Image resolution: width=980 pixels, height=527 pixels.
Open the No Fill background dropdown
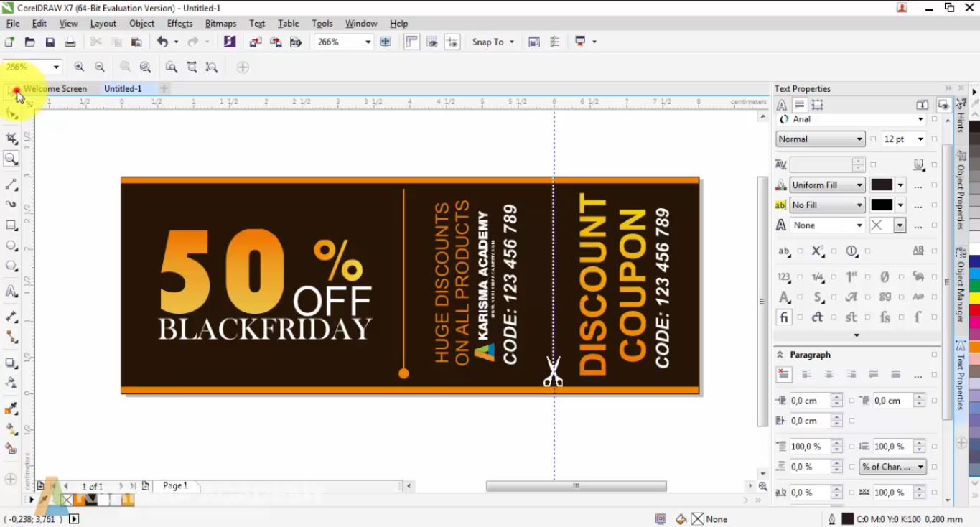pyautogui.click(x=859, y=205)
